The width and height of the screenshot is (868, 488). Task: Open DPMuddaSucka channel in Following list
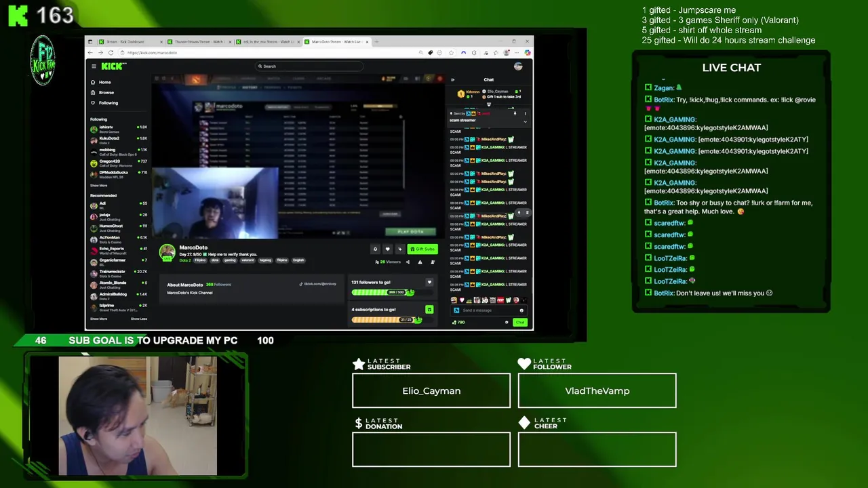119,174
